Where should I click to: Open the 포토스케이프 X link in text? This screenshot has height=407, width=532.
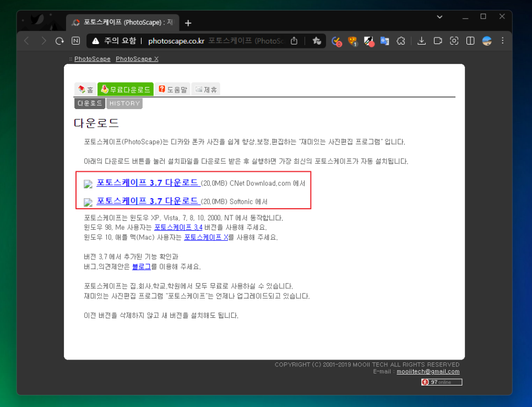click(207, 237)
